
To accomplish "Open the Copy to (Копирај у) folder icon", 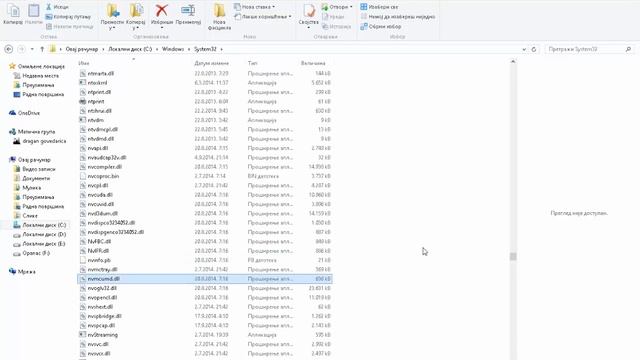I will (x=136, y=11).
